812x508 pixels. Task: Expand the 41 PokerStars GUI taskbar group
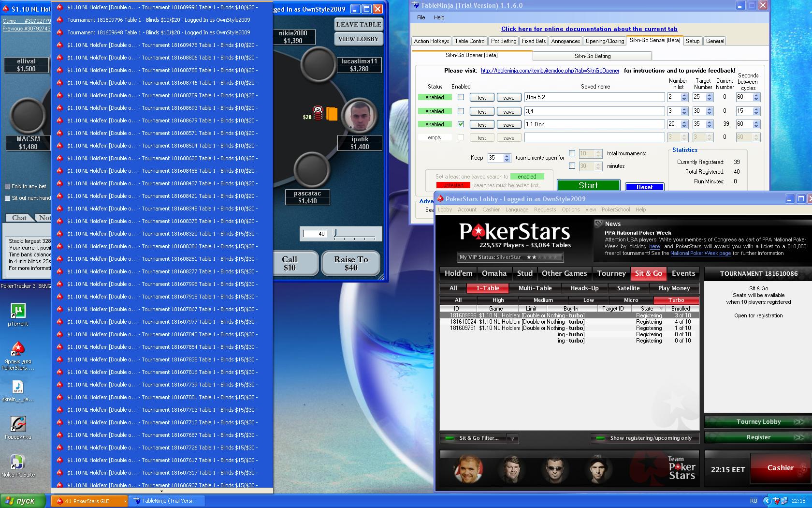pos(89,501)
